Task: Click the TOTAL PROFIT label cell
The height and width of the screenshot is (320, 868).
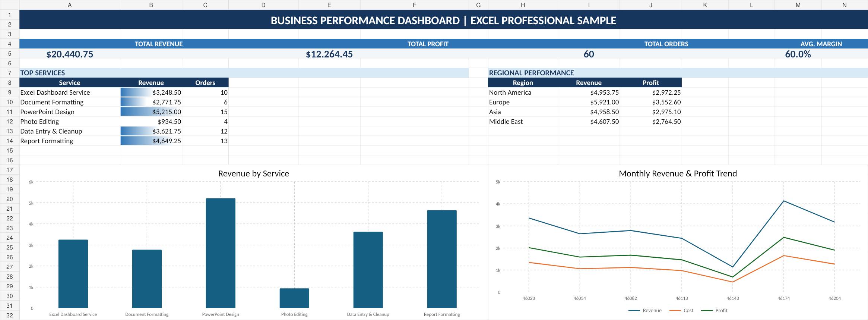Action: 428,44
